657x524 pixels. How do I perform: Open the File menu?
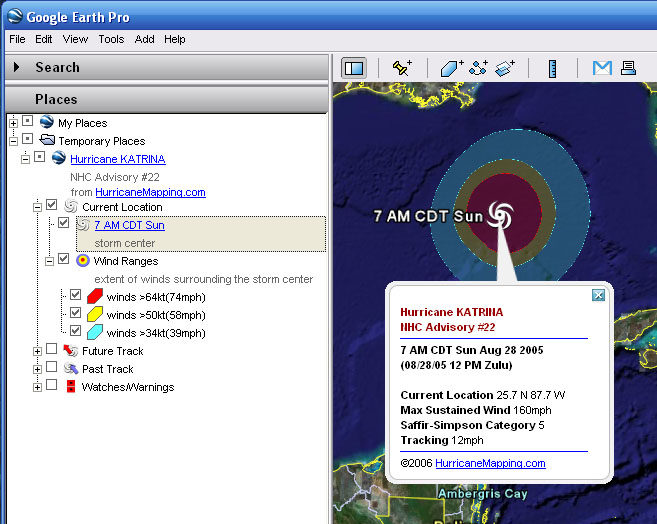pyautogui.click(x=17, y=39)
